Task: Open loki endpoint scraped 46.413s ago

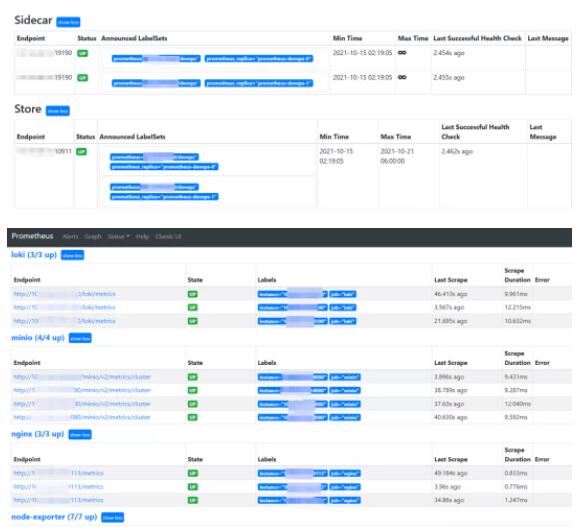Action: (64, 294)
